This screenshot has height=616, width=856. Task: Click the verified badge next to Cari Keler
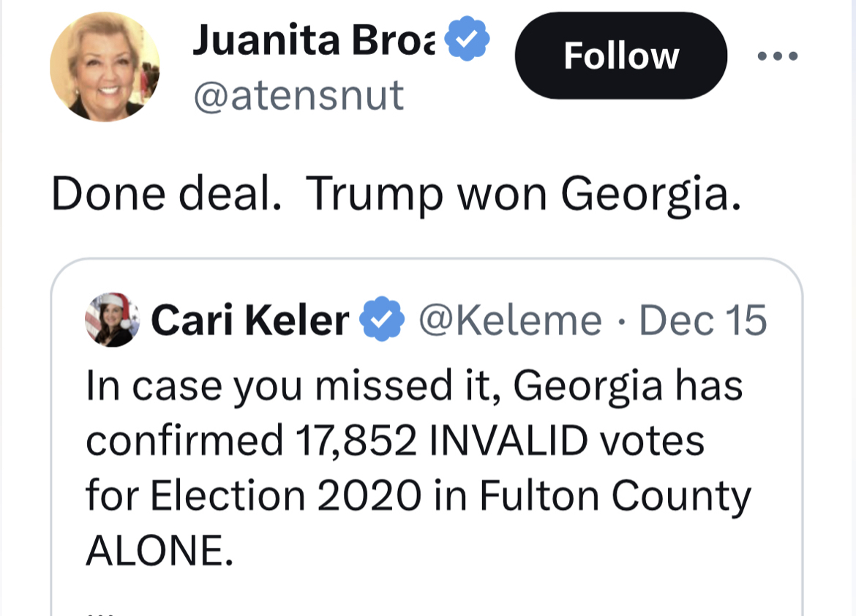click(x=380, y=320)
